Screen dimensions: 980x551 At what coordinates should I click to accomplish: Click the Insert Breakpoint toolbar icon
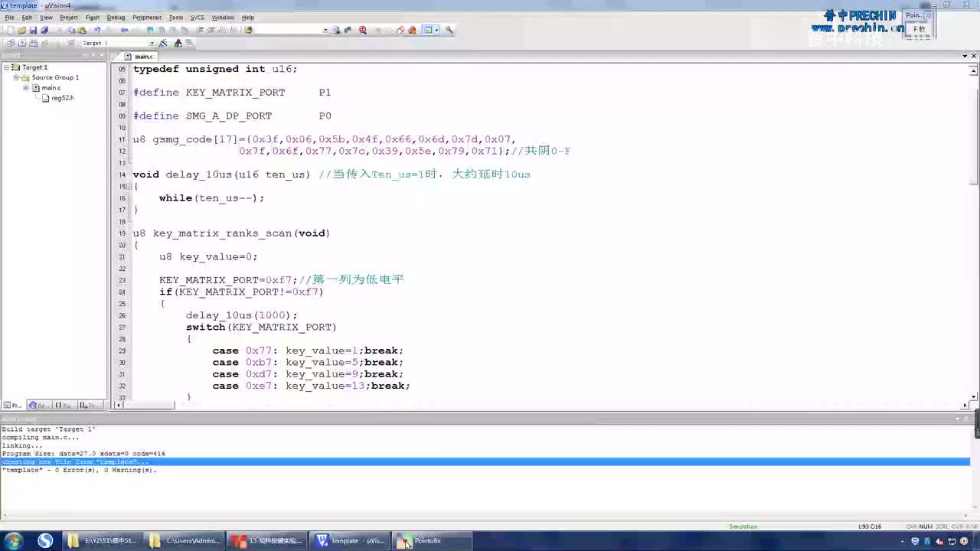[x=377, y=31]
